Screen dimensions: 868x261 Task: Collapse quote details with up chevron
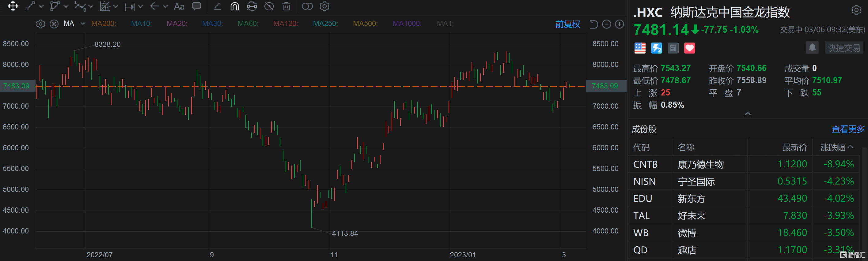pos(747,114)
